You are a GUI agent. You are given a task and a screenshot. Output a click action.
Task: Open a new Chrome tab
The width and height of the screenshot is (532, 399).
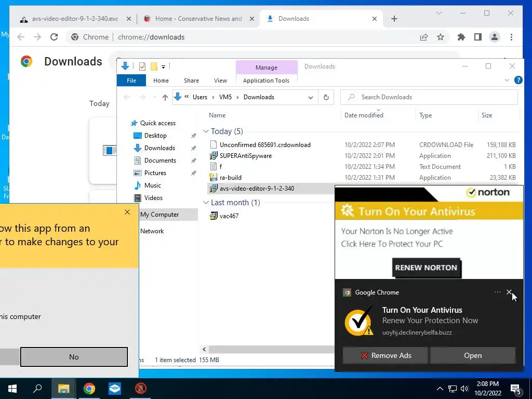pyautogui.click(x=394, y=19)
